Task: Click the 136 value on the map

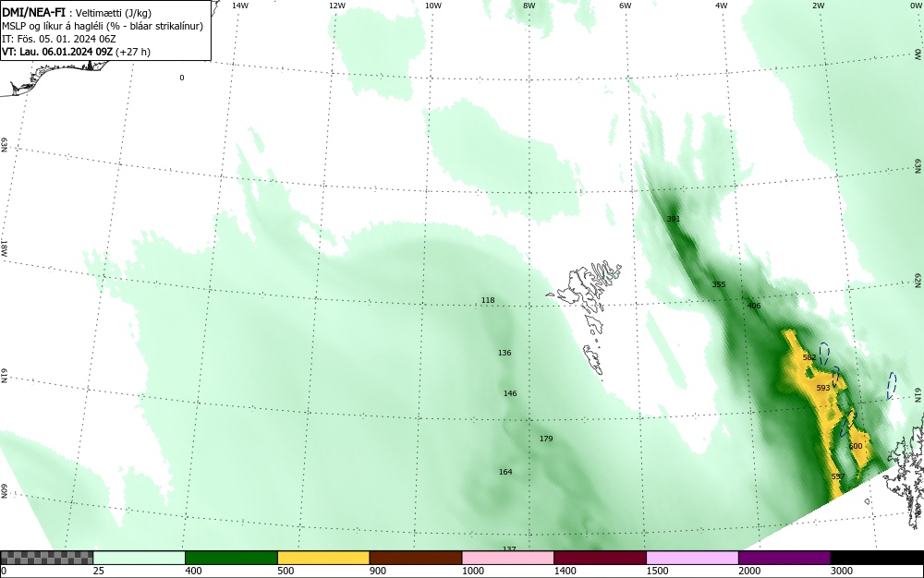Action: pyautogui.click(x=505, y=353)
